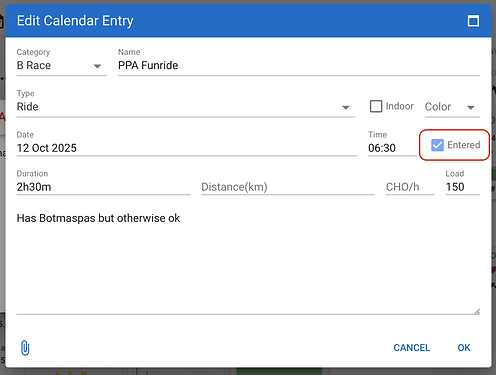Click the CANCEL button
496x375 pixels.
coord(412,348)
